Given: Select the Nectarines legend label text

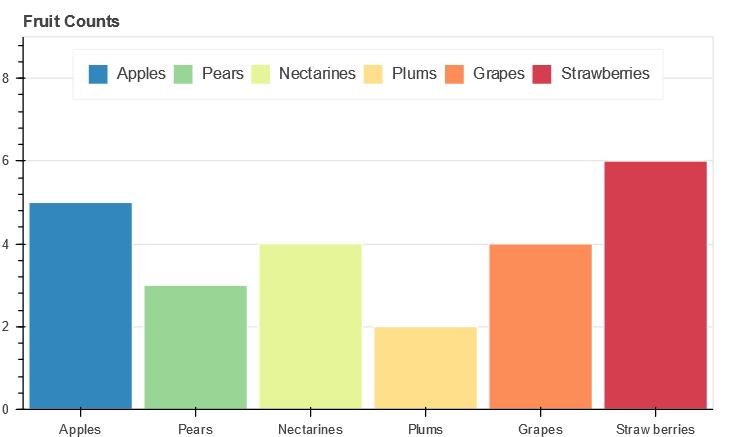Looking at the screenshot, I should (317, 74).
